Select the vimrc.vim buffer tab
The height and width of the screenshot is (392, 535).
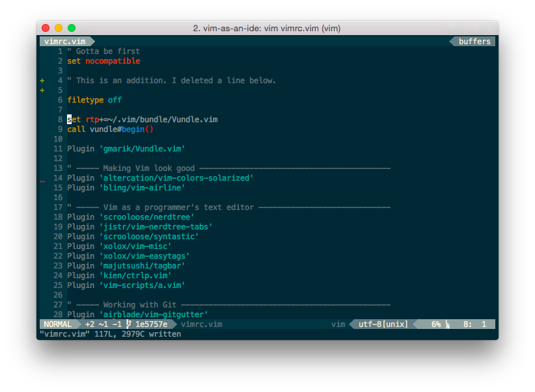[65, 42]
